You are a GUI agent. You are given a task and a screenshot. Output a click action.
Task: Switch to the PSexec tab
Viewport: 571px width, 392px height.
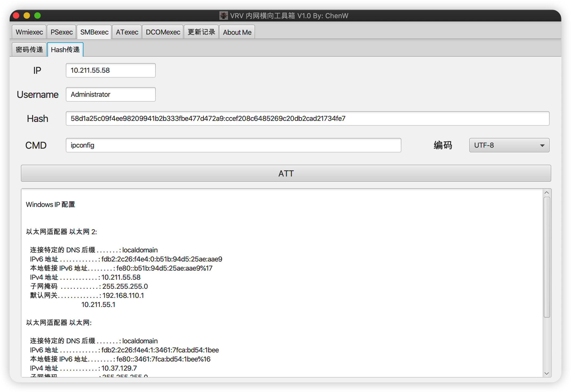click(62, 32)
